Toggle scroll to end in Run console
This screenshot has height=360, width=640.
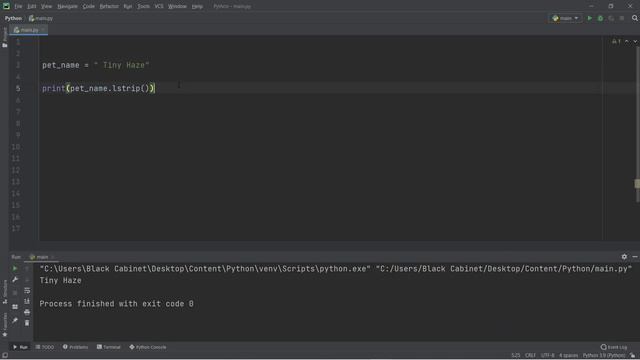[x=27, y=301]
